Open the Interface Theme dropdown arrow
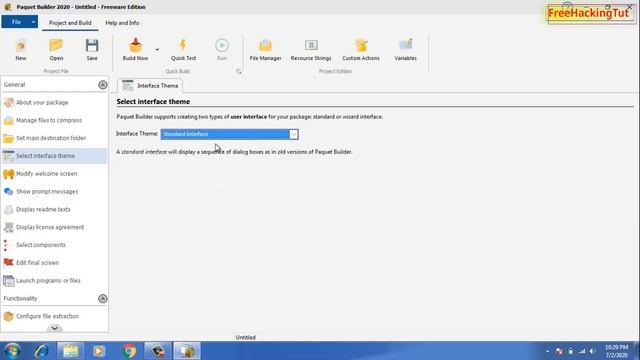 coord(293,134)
